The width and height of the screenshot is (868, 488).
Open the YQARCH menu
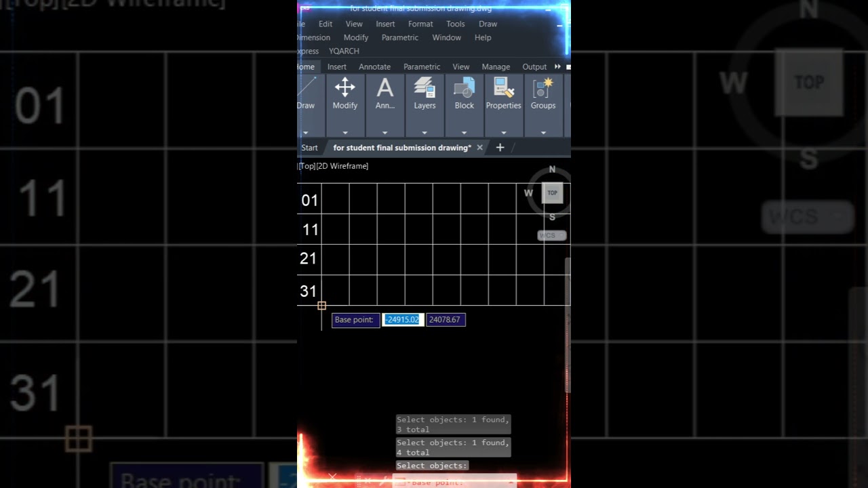(344, 51)
